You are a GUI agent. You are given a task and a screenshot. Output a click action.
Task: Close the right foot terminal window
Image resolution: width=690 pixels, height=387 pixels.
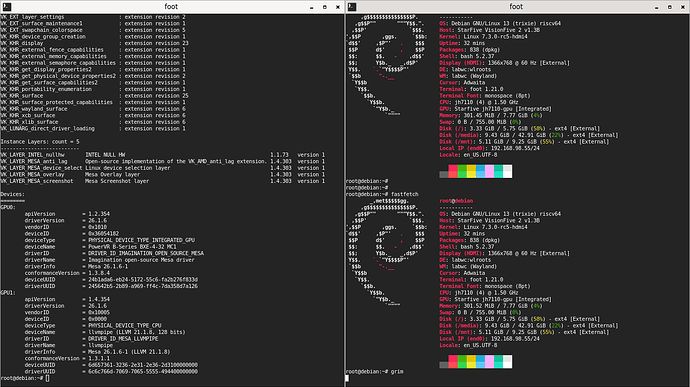(683, 7)
